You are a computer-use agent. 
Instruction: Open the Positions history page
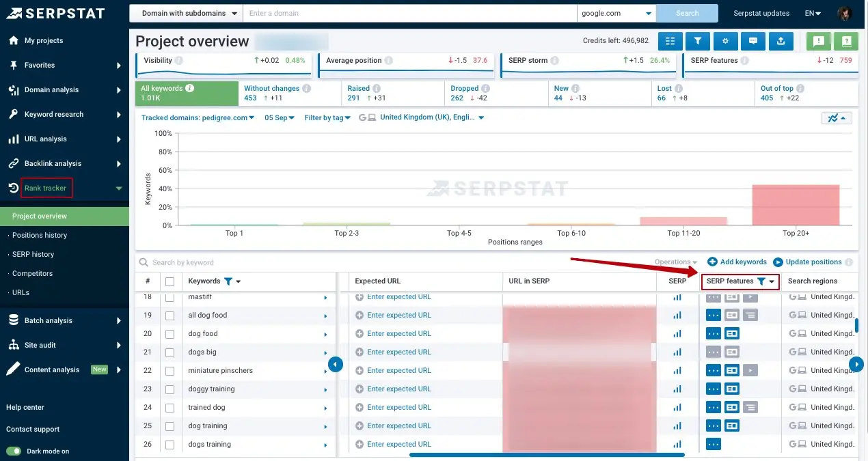[x=40, y=235]
